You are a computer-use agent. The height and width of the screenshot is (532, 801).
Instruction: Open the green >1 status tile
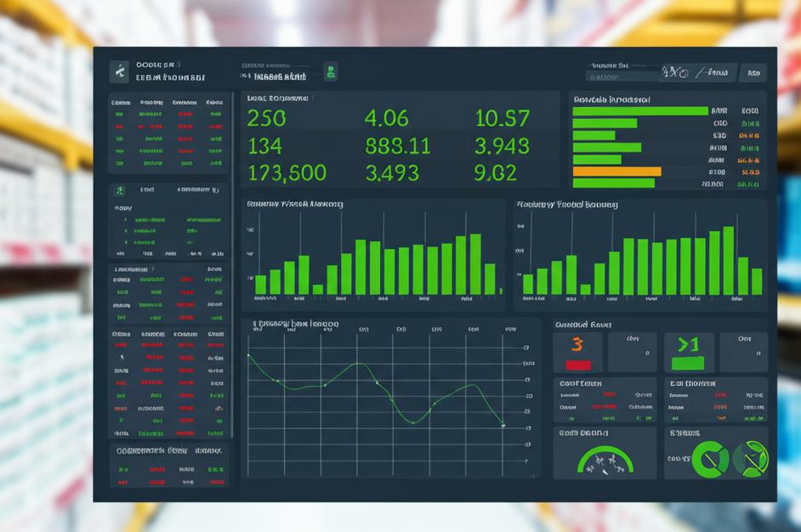tap(688, 352)
